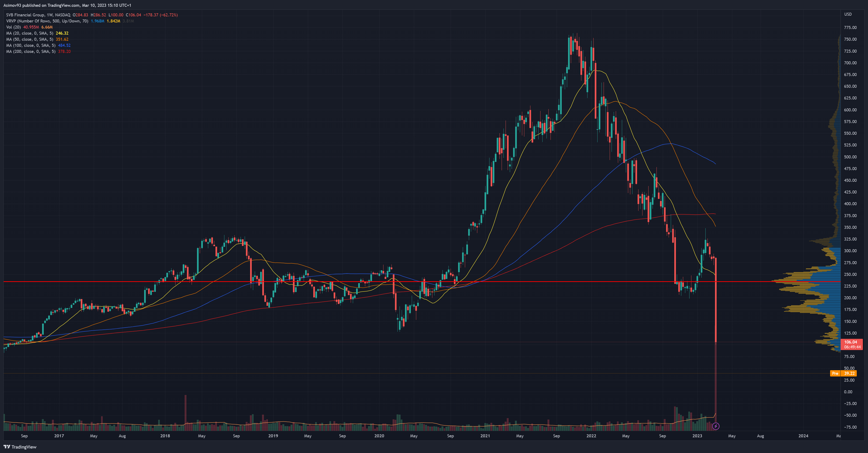The height and width of the screenshot is (453, 868).
Task: Click the Asimov93 published header text
Action: tap(67, 5)
